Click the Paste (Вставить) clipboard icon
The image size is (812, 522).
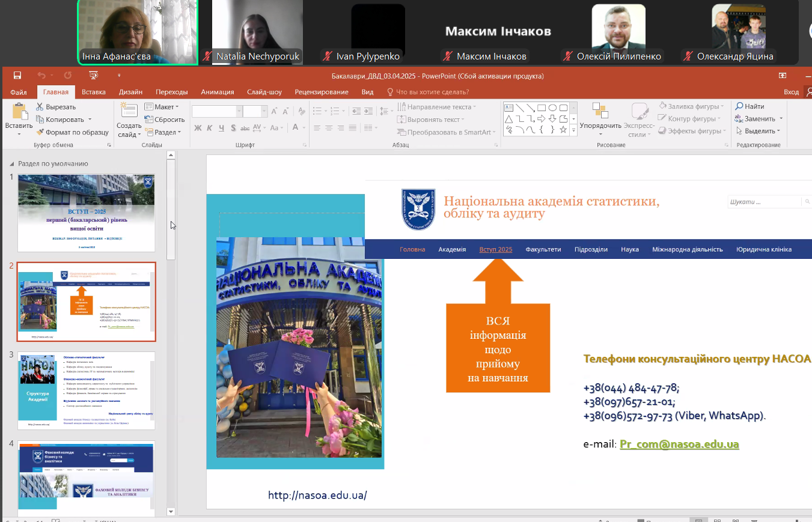19,112
